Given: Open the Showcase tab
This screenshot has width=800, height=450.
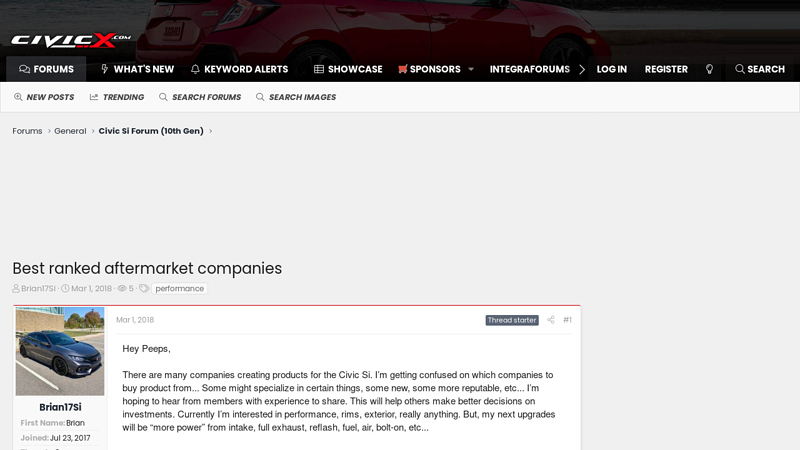Looking at the screenshot, I should pyautogui.click(x=348, y=69).
